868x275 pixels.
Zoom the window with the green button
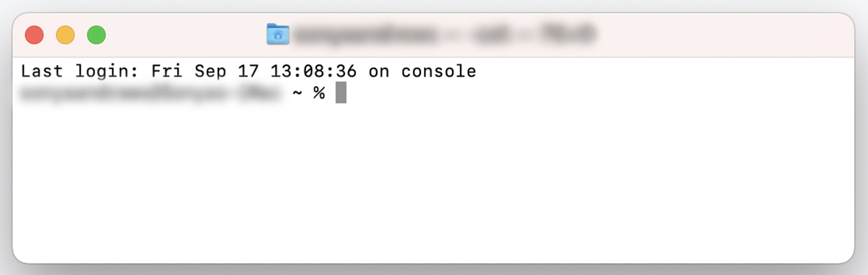click(96, 35)
